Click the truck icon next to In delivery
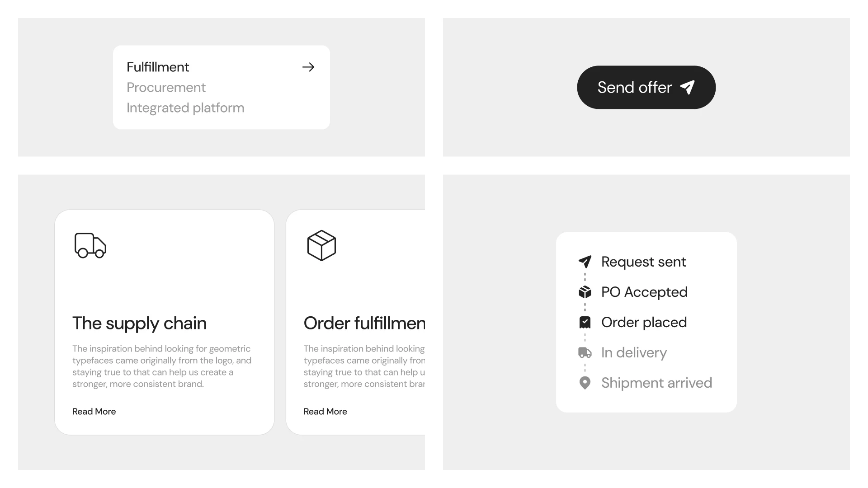 coord(585,352)
